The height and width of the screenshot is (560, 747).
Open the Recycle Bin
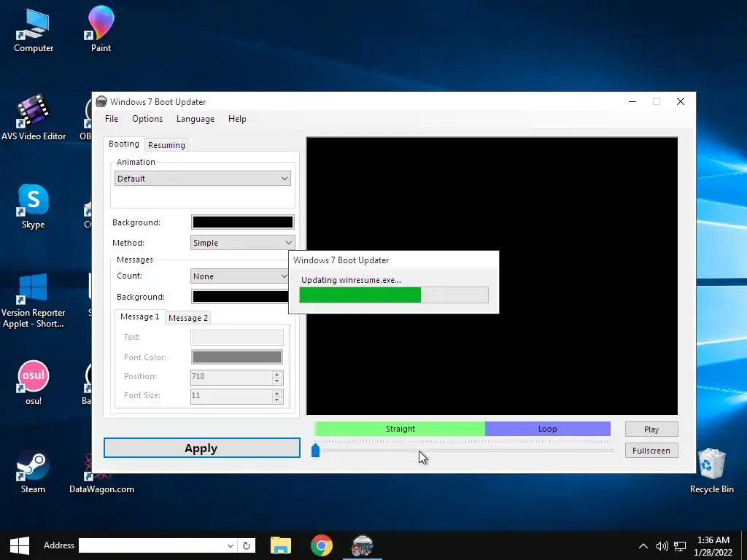712,470
